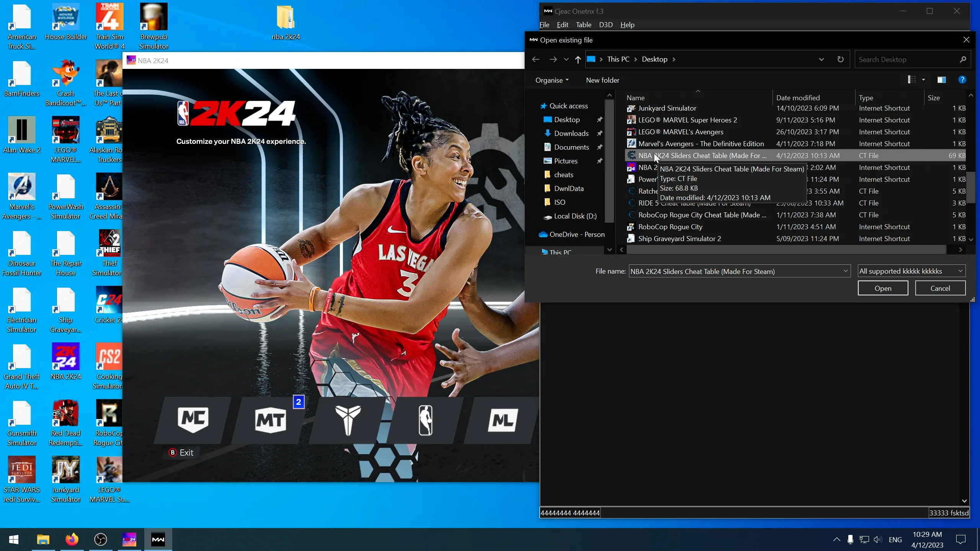Viewport: 980px width, 551px height.
Task: Open MyCAREER mode via the MC icon
Action: click(x=193, y=420)
